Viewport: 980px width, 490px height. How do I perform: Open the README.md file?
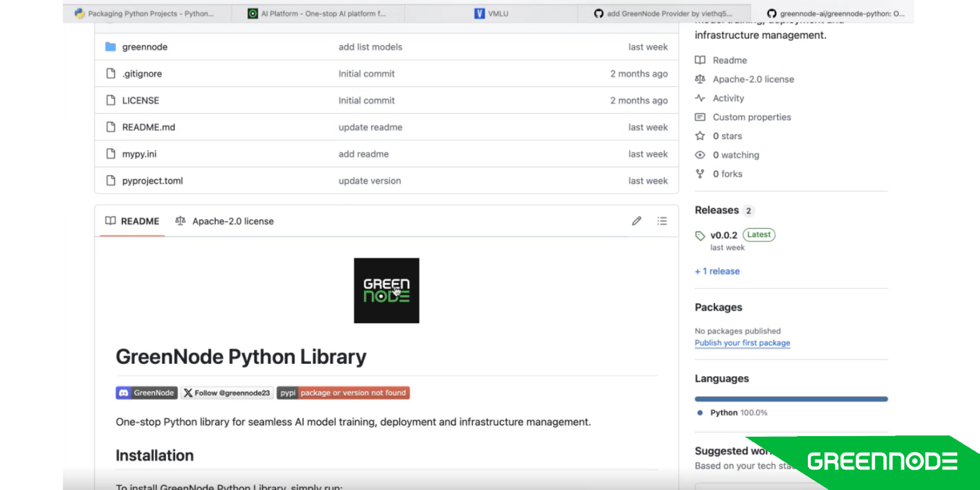click(148, 127)
